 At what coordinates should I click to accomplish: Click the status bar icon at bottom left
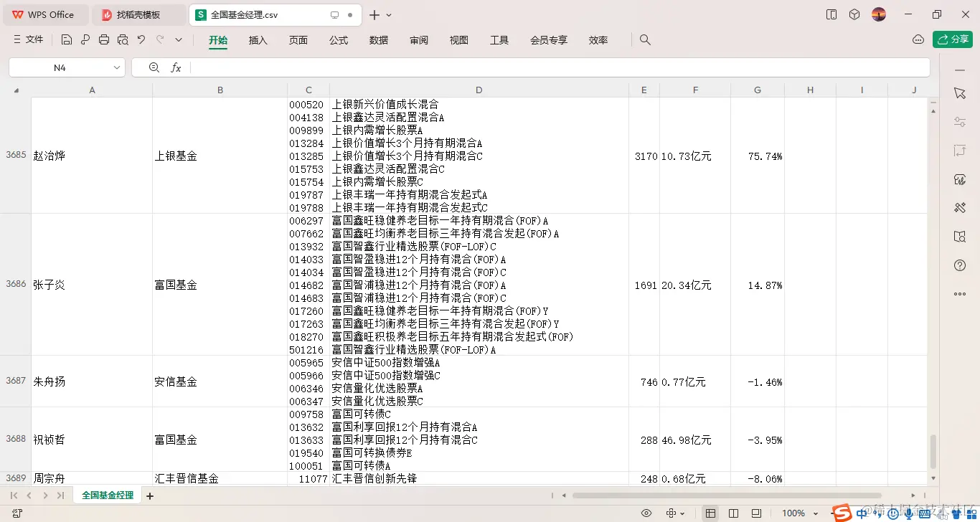pyautogui.click(x=16, y=513)
